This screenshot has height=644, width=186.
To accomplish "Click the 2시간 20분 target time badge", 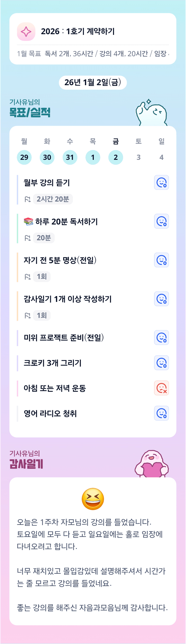I will [x=53, y=199].
